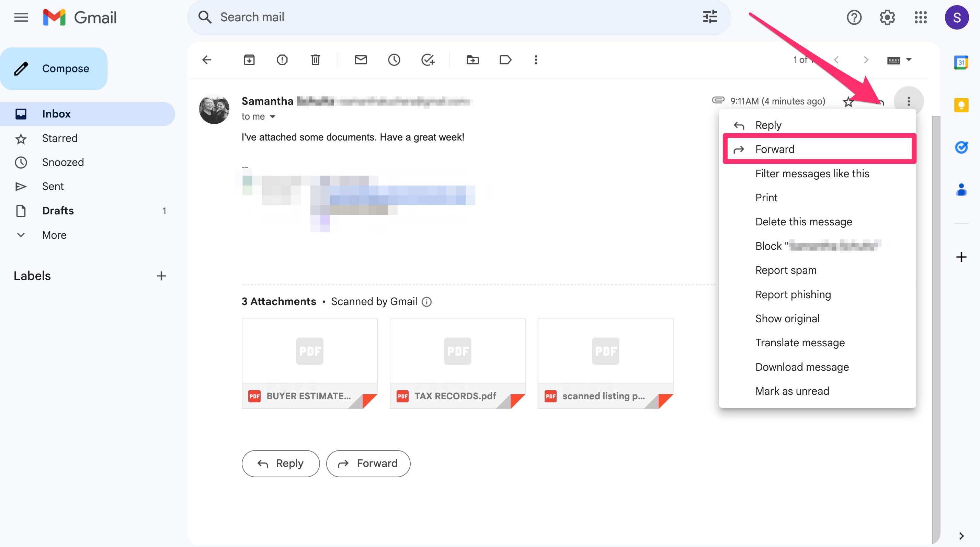Select Forward from the message menu
This screenshot has height=547, width=980.
point(775,149)
